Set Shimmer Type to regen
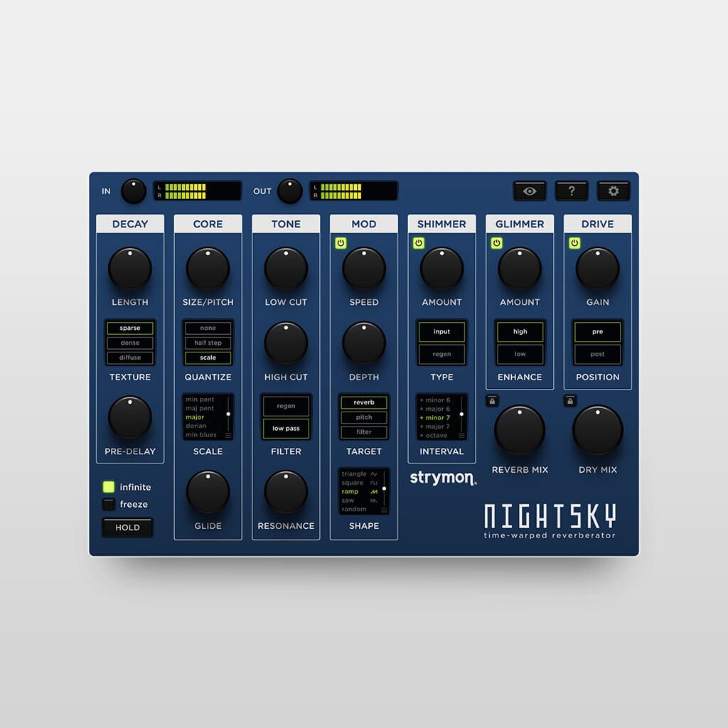Viewport: 728px width, 728px height. point(441,353)
